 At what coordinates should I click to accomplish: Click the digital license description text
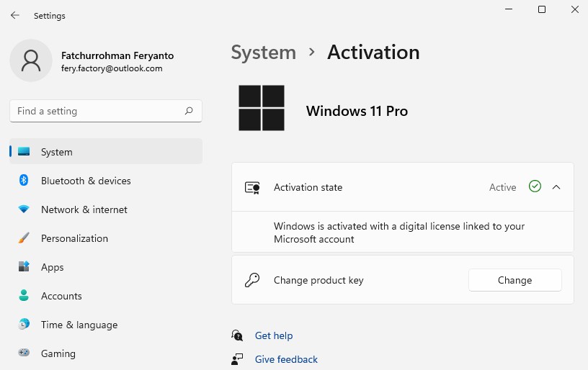(x=399, y=233)
